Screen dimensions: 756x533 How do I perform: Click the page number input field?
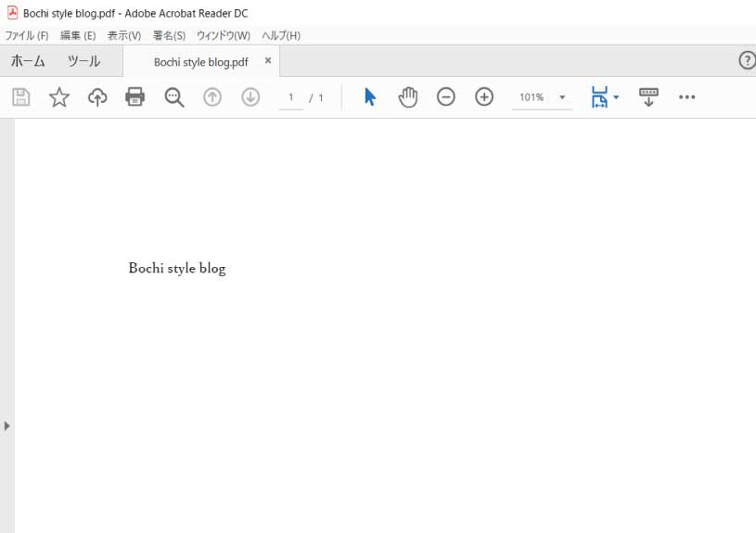pos(291,97)
